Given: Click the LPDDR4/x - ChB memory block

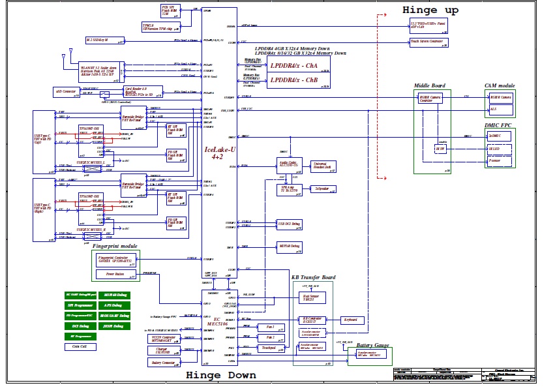Looking at the screenshot, I should point(293,80).
